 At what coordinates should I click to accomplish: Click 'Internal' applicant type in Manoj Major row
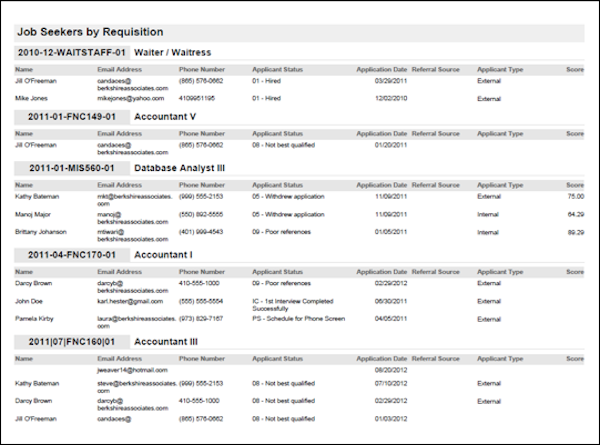[488, 215]
